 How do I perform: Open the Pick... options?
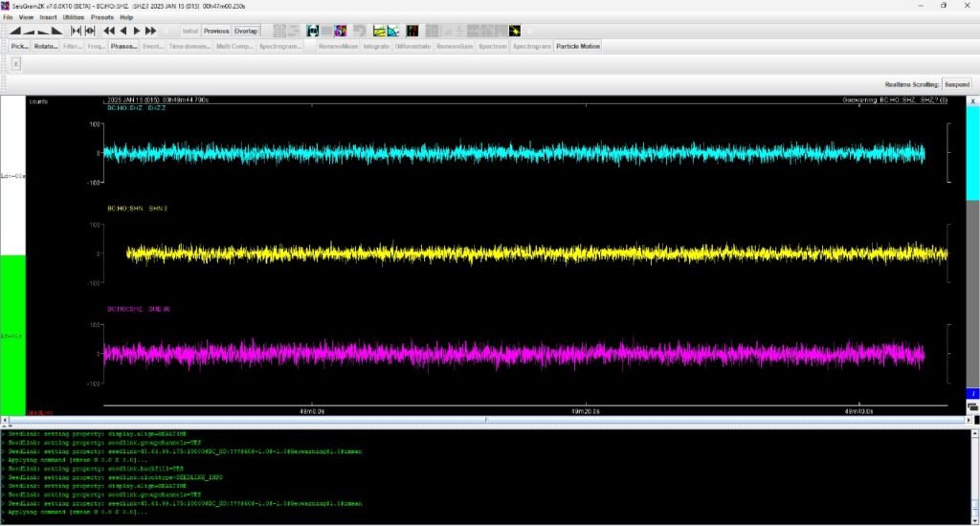19,46
